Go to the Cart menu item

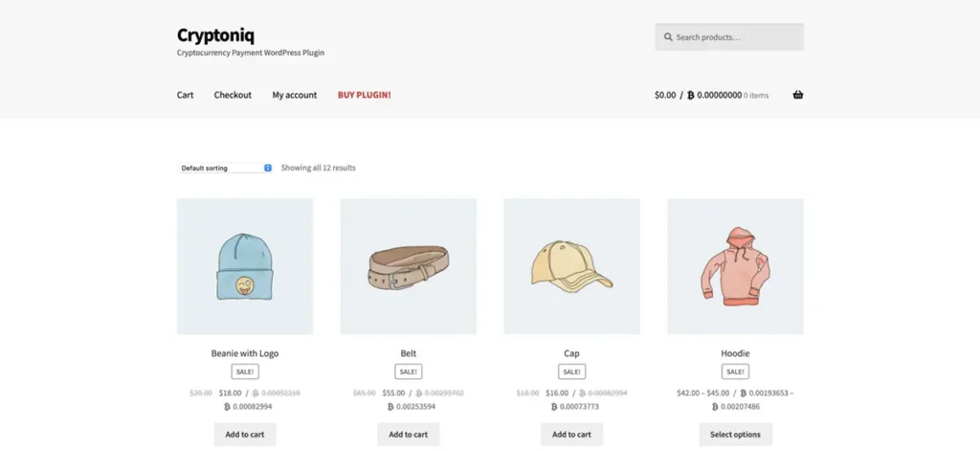point(185,95)
